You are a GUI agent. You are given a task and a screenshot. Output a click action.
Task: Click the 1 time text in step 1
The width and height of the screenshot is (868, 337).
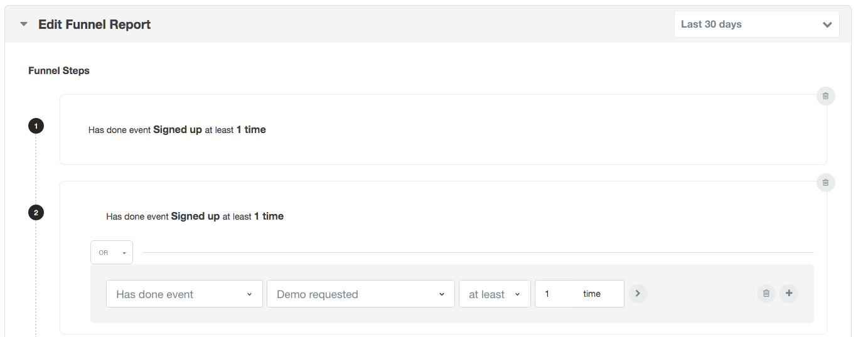pos(251,130)
